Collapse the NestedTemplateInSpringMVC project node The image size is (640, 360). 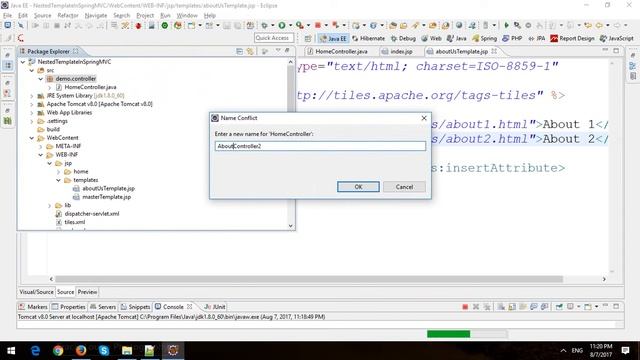click(23, 62)
